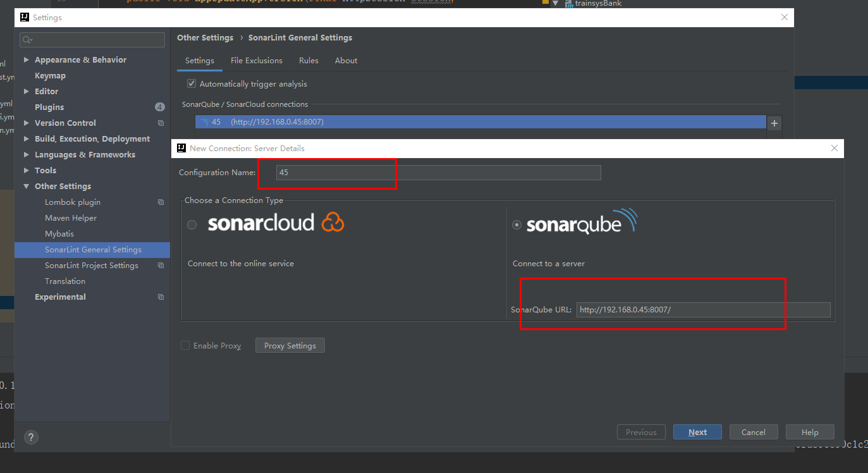
Task: Open Experimental settings
Action: [60, 297]
